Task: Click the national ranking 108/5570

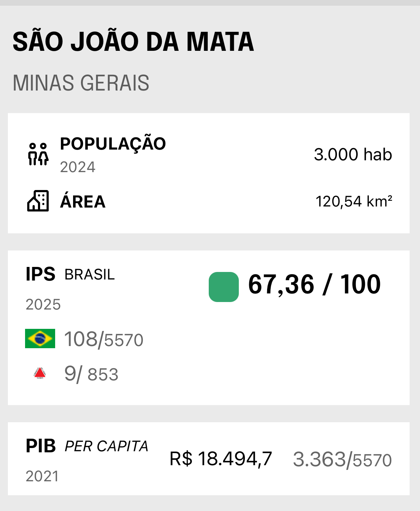Action: coord(103,339)
